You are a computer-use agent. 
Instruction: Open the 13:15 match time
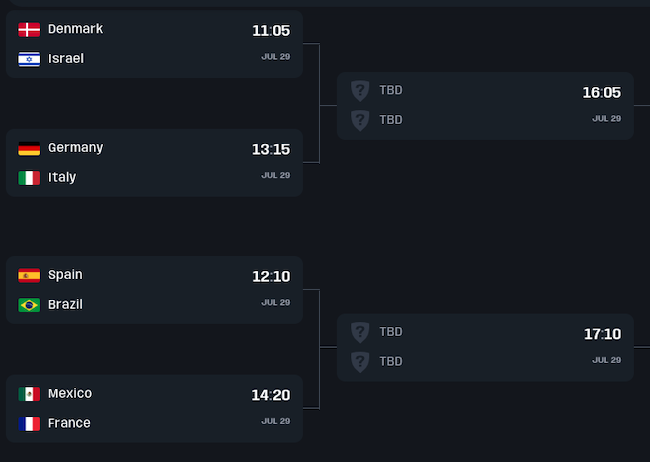point(271,150)
